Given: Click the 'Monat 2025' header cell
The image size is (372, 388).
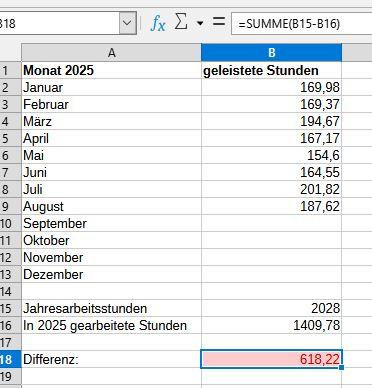Looking at the screenshot, I should click(111, 70).
